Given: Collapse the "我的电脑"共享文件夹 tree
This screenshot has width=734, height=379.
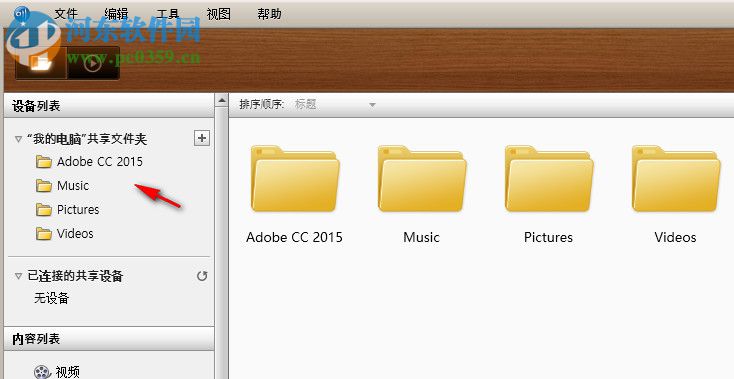Looking at the screenshot, I should coord(18,139).
